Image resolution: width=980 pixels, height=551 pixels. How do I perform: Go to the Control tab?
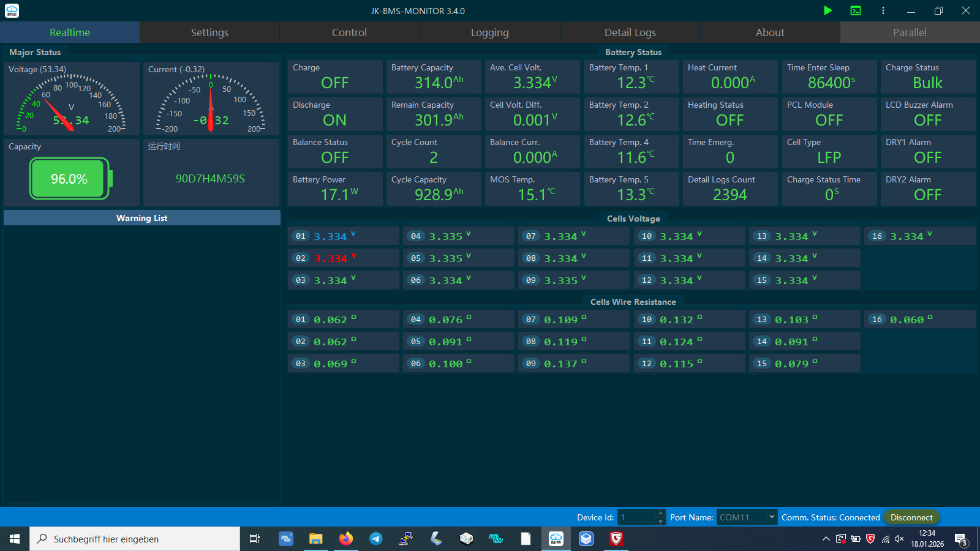349,32
